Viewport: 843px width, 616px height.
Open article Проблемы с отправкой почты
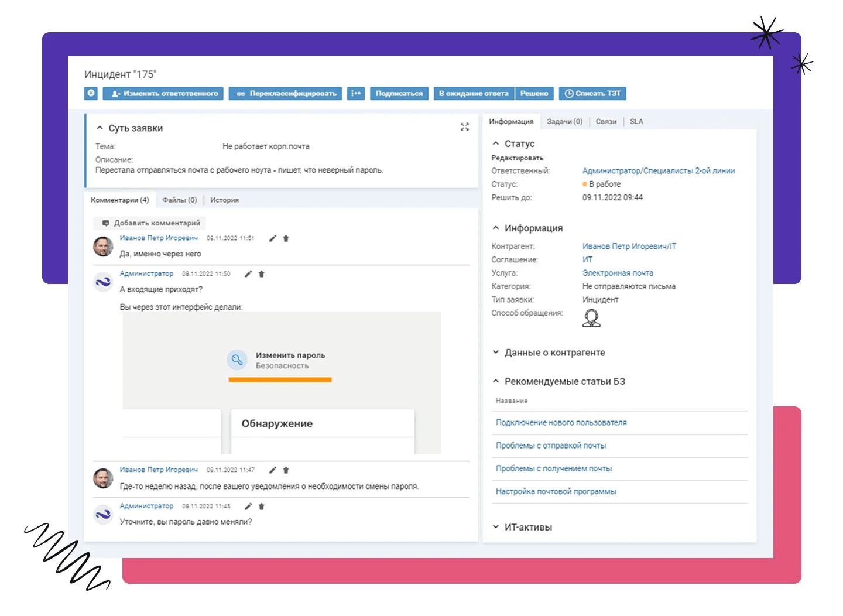551,446
